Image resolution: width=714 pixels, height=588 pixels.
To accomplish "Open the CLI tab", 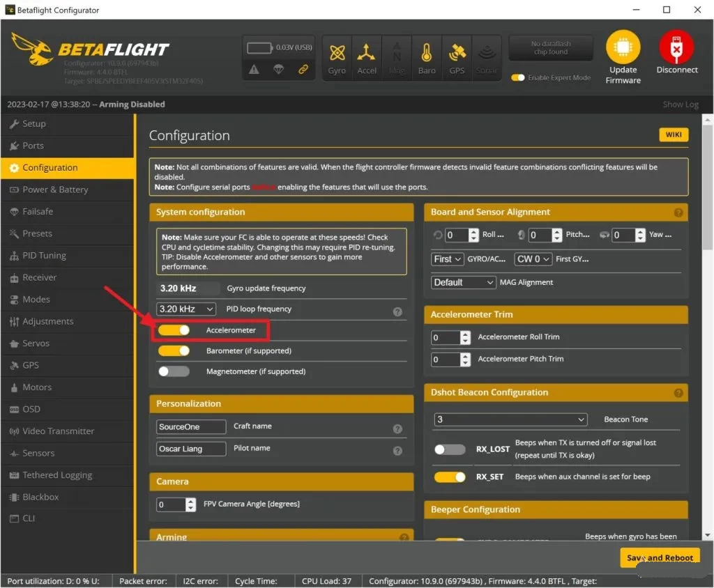I will 68,518.
